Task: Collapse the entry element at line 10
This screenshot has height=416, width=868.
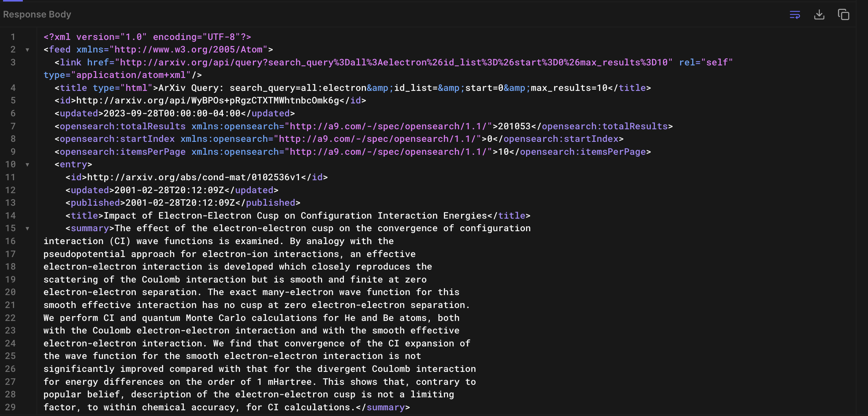Action: 27,165
